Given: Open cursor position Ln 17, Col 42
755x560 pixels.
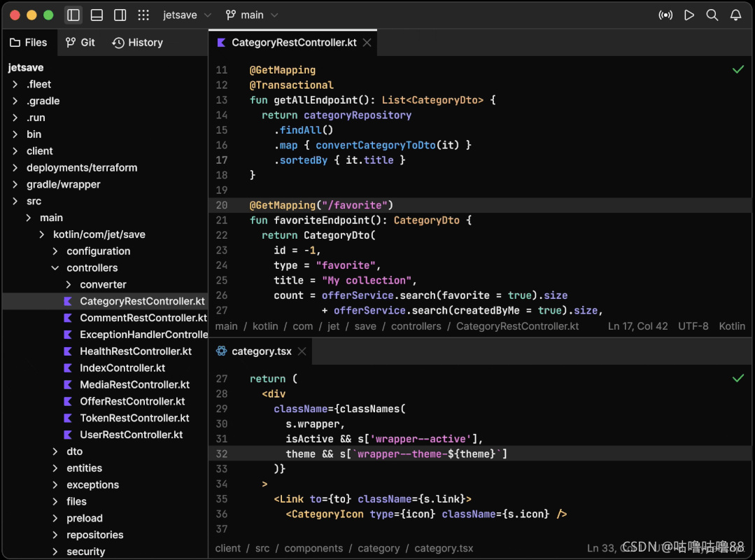Looking at the screenshot, I should (637, 326).
